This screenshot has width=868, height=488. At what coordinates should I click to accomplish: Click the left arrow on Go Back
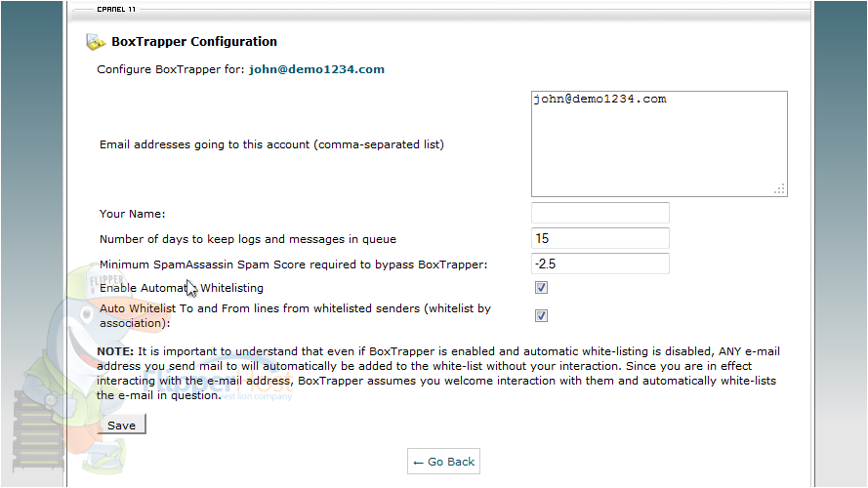point(419,463)
